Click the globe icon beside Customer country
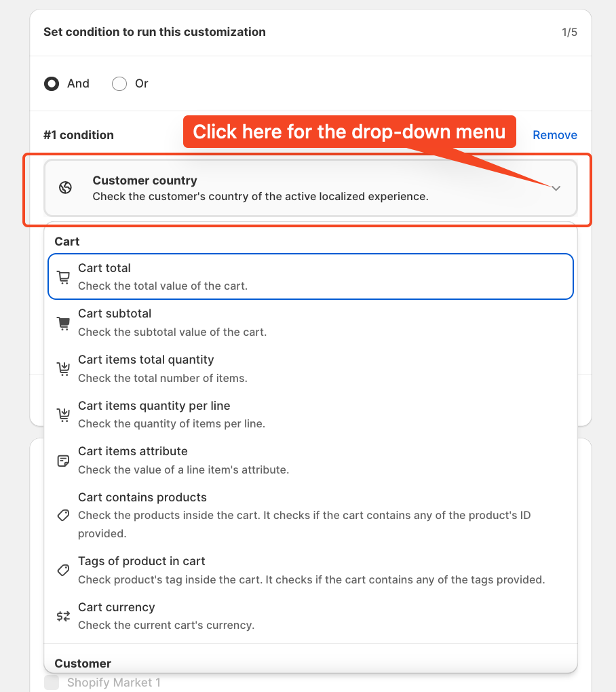Image resolution: width=616 pixels, height=692 pixels. pos(65,187)
